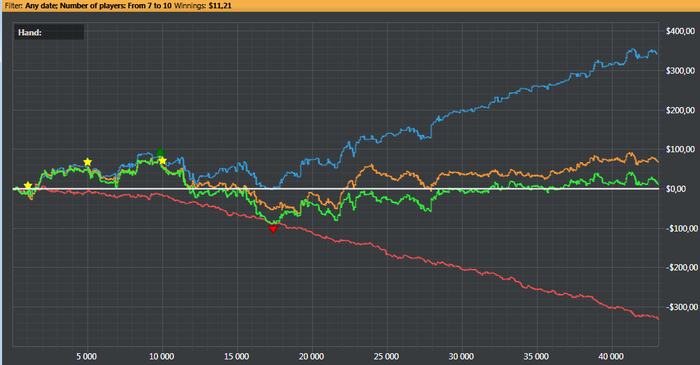Click the 20 000 x-axis label
The height and width of the screenshot is (365, 700).
(x=311, y=356)
